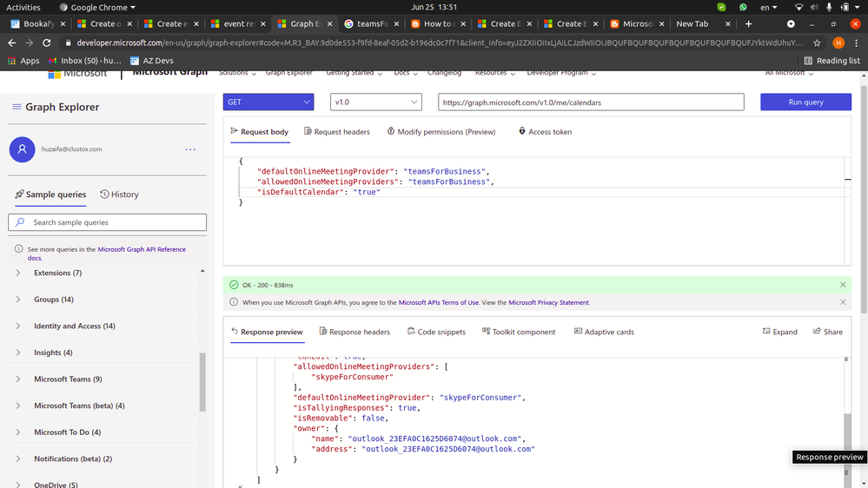
Task: Open the Microsoft Privacy Statement link
Action: pos(548,303)
